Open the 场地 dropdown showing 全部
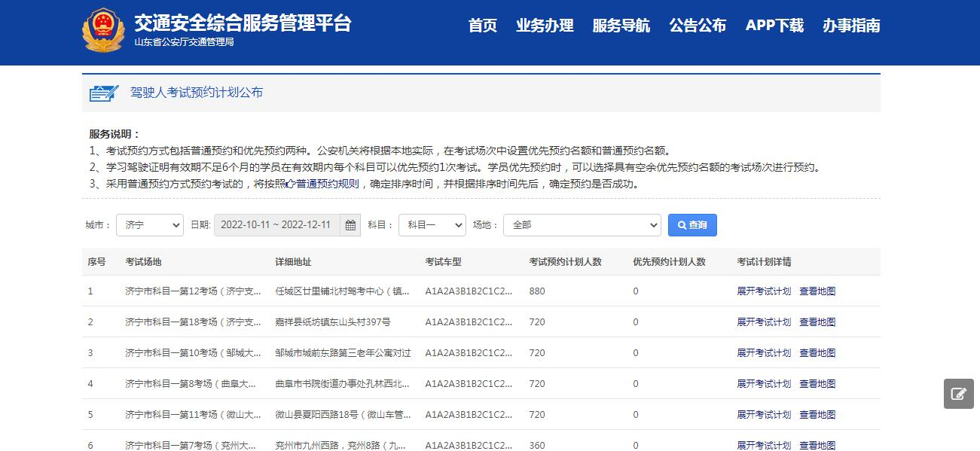Image resolution: width=980 pixels, height=451 pixels. pyautogui.click(x=582, y=224)
